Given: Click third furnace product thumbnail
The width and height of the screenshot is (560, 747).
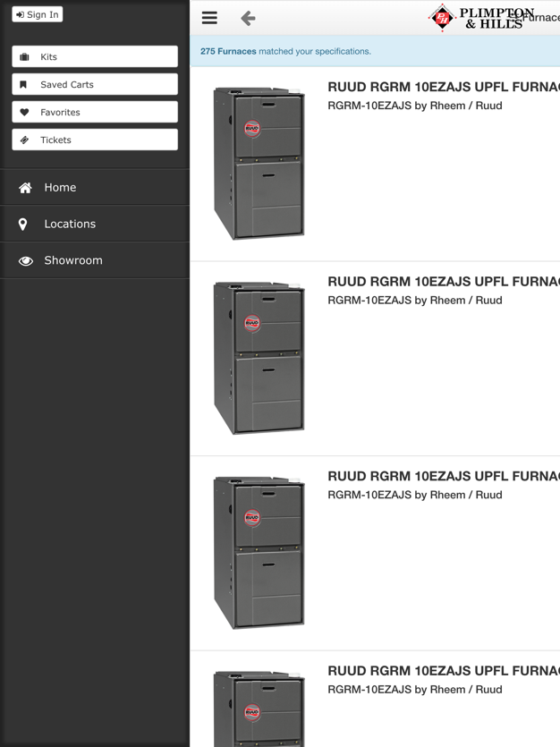Looking at the screenshot, I should (x=259, y=552).
